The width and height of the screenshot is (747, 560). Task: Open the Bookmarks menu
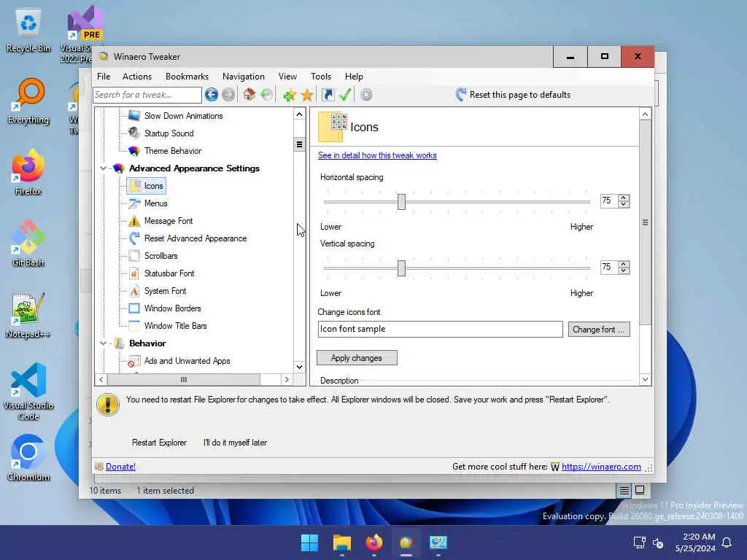click(187, 76)
